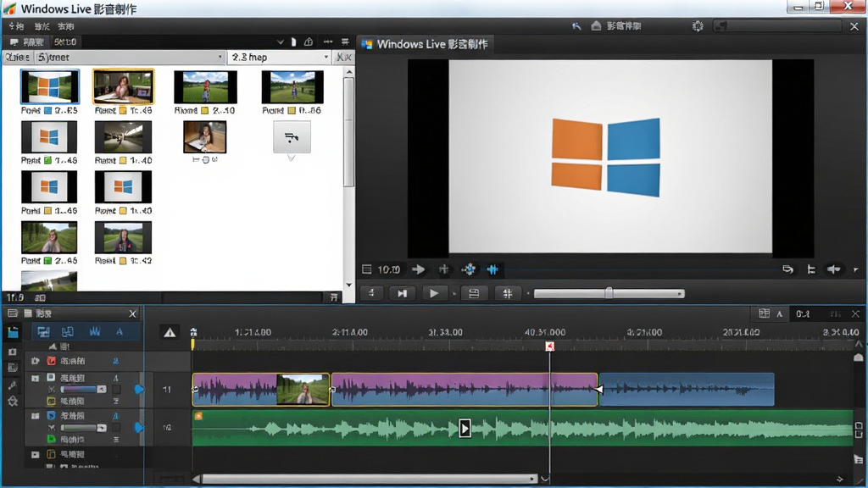Click the red icon in the first track header row
The height and width of the screenshot is (488, 868).
(51, 361)
